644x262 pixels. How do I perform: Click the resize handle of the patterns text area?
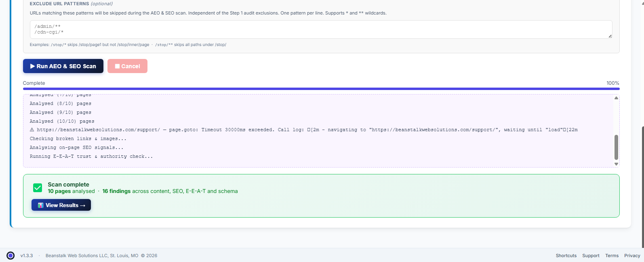pyautogui.click(x=610, y=36)
